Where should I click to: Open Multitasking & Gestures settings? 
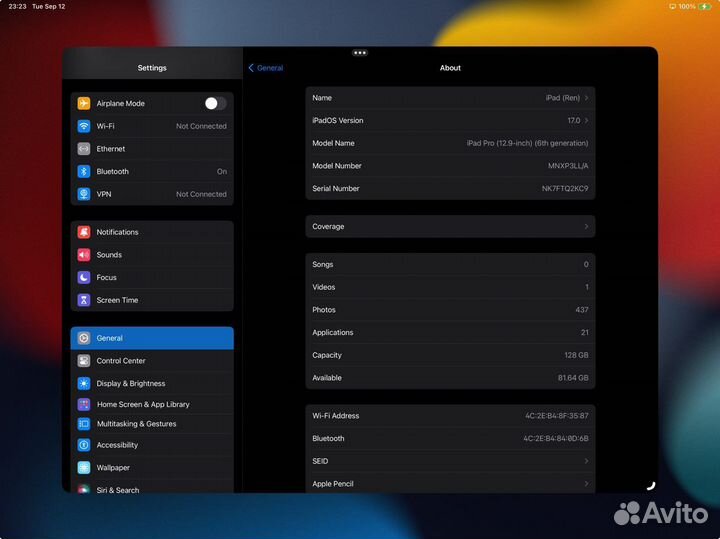coord(152,424)
